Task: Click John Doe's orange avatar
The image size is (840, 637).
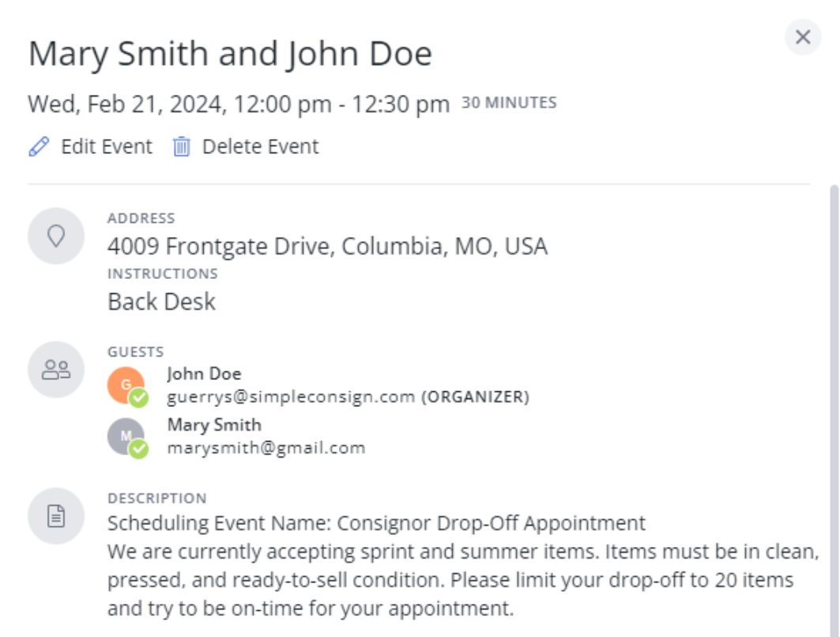Action: click(126, 385)
